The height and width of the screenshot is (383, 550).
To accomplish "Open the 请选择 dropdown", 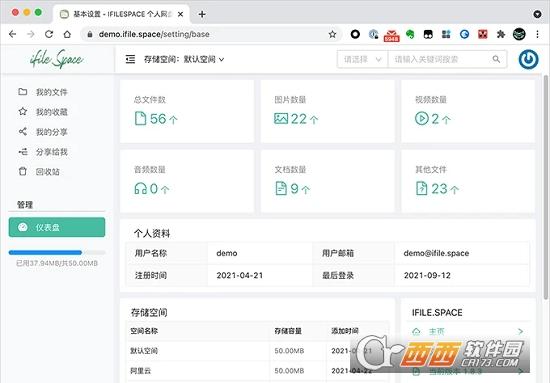I will tap(362, 59).
